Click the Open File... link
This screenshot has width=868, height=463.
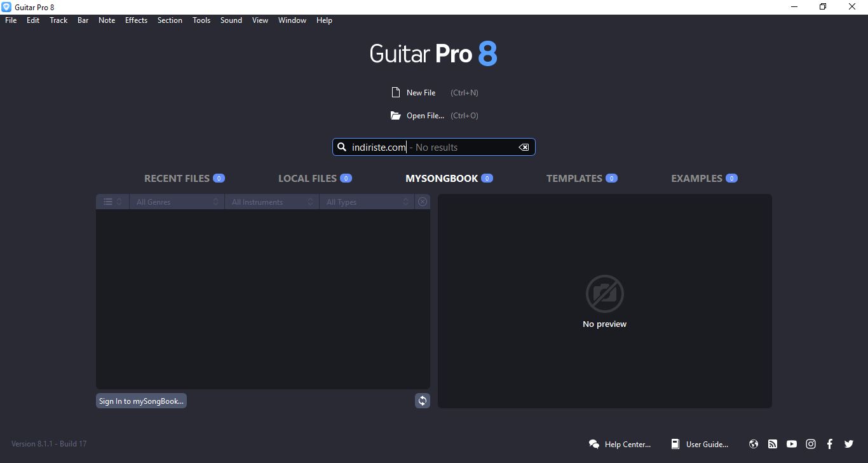[425, 116]
